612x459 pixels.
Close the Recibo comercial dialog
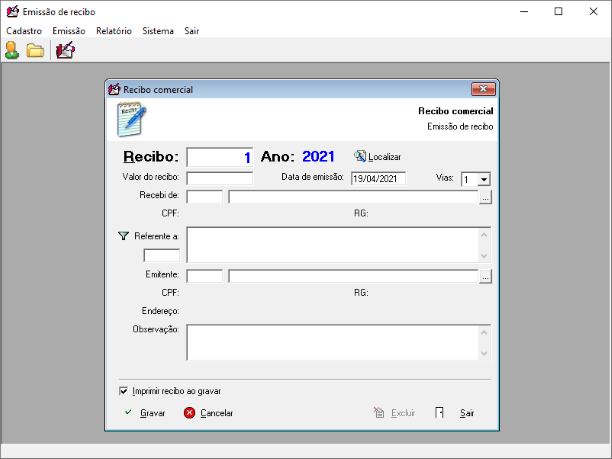point(483,89)
